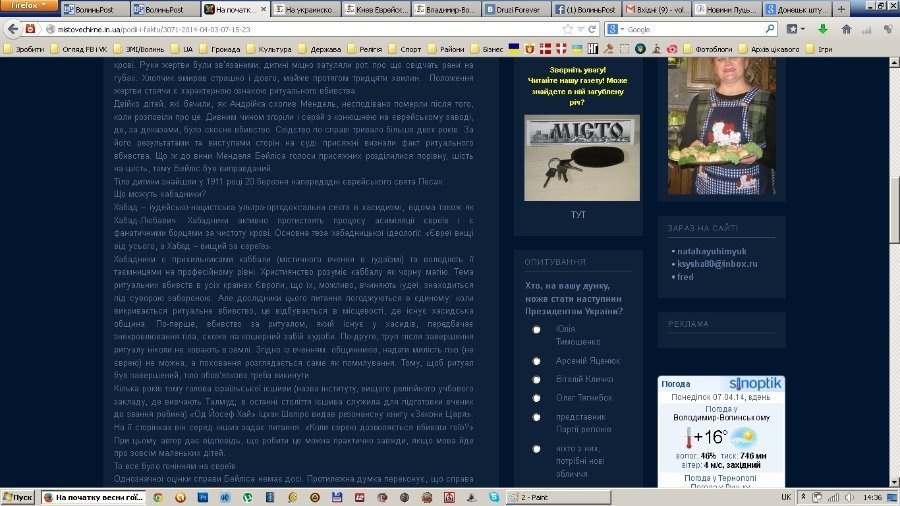Expand the Бізнес bookmarks folder
Screen dimensions: 900x506
click(x=487, y=47)
